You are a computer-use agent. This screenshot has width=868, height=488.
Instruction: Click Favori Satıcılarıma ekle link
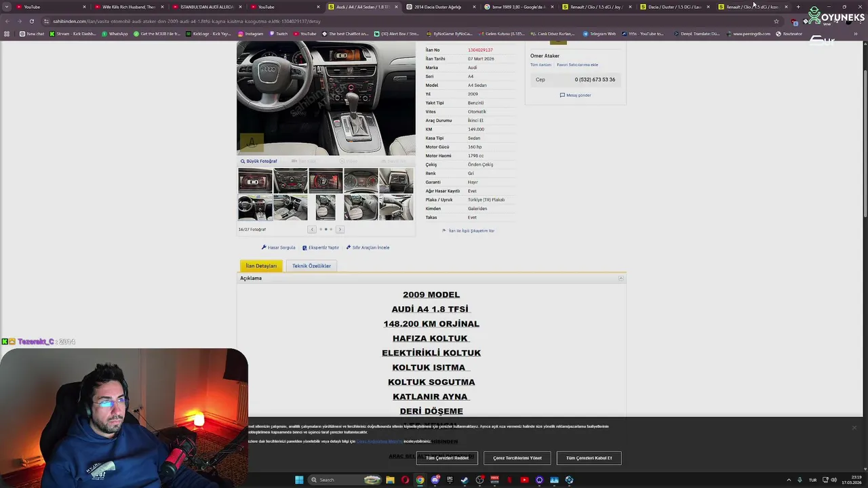pos(577,65)
